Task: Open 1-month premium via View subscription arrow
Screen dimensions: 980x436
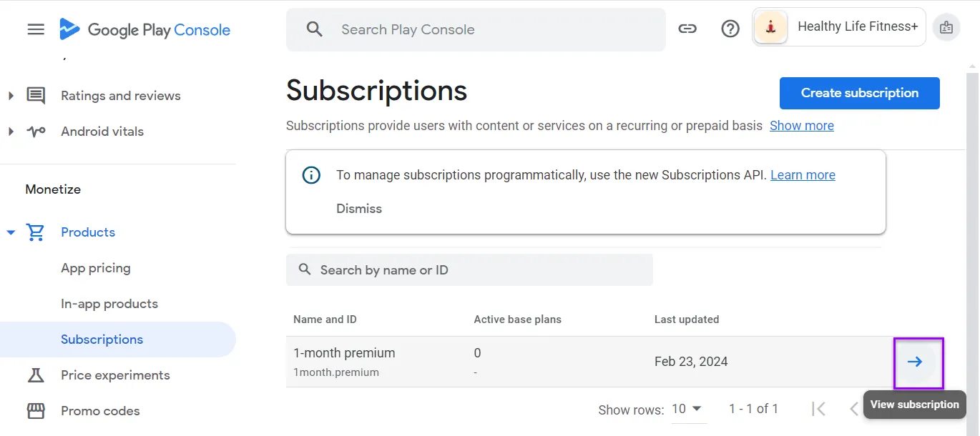Action: click(918, 362)
